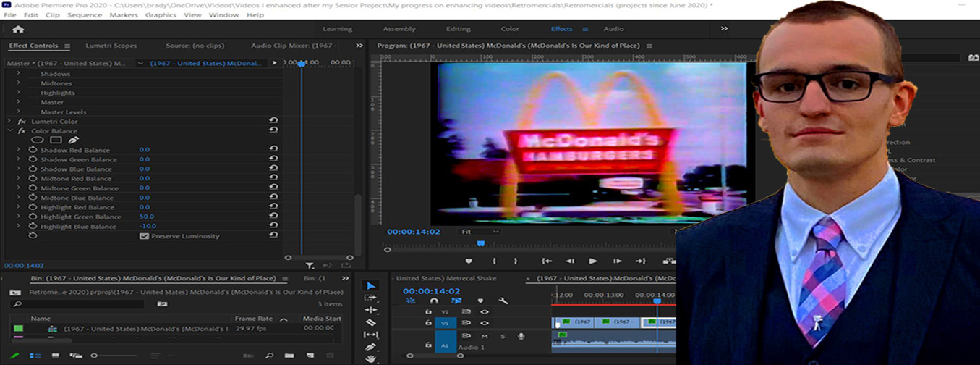Viewport: 980px width, 365px height.
Task: Reset the Highlight Green Balance parameter
Action: 273,217
